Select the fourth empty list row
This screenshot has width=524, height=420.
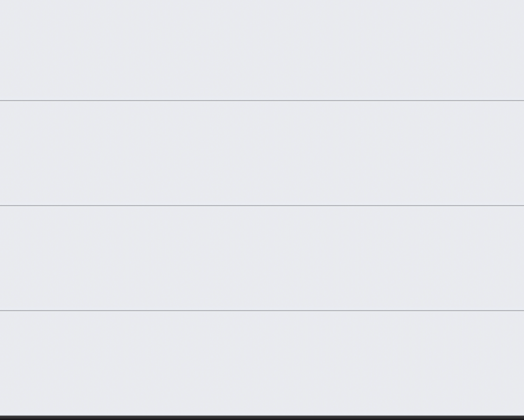point(262,363)
